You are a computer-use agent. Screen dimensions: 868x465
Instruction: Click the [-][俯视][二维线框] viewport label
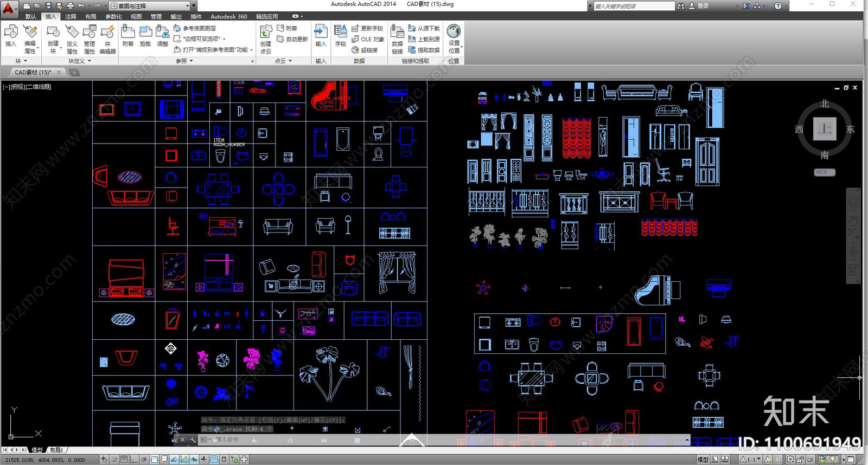point(27,87)
